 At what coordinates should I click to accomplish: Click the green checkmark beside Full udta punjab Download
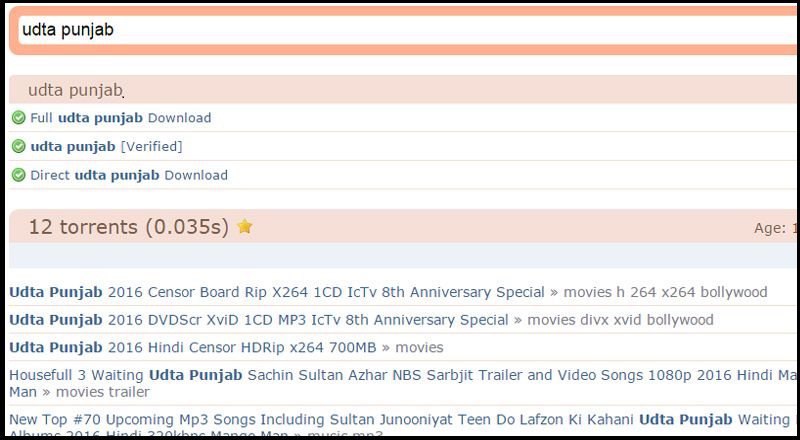(18, 118)
